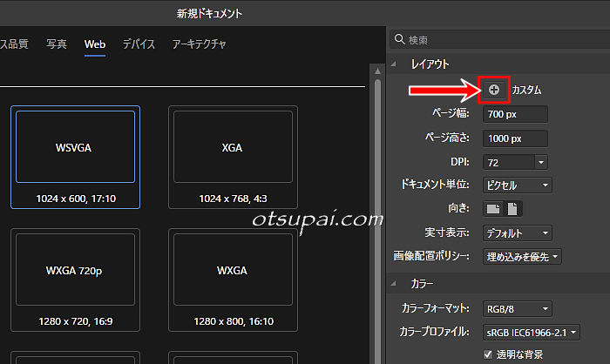Open the カラーフォーマット dropdown
610x364 pixels.
coord(518,308)
